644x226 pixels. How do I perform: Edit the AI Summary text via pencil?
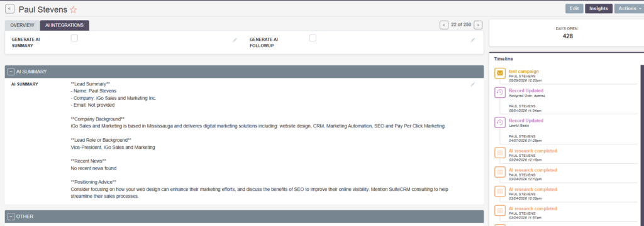pos(473,84)
